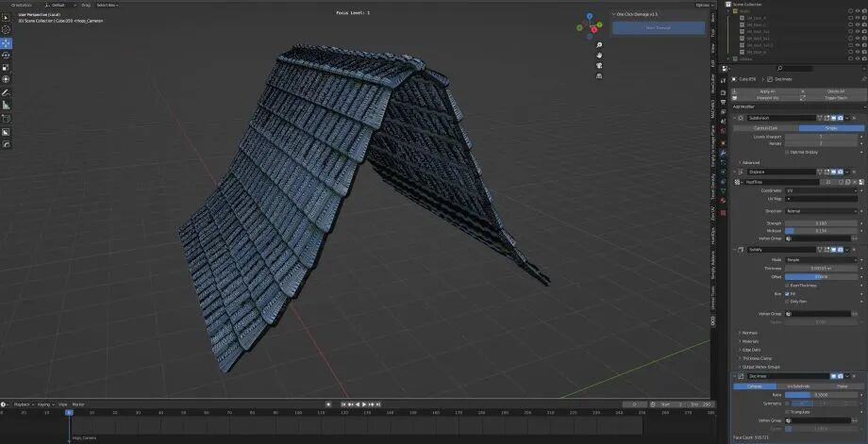
Task: Open the Output properties tab icon
Action: click(x=723, y=103)
